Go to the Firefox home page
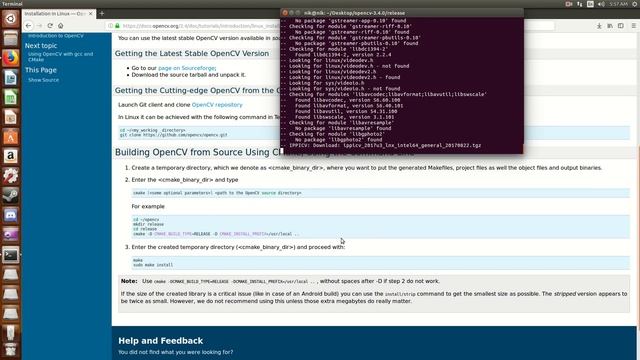The image size is (640, 360). pyautogui.click(x=60, y=25)
